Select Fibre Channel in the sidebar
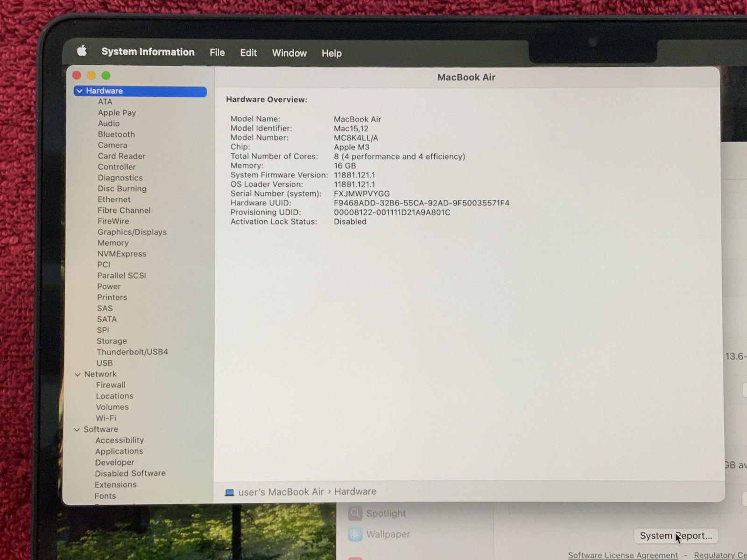The height and width of the screenshot is (560, 747). click(124, 210)
